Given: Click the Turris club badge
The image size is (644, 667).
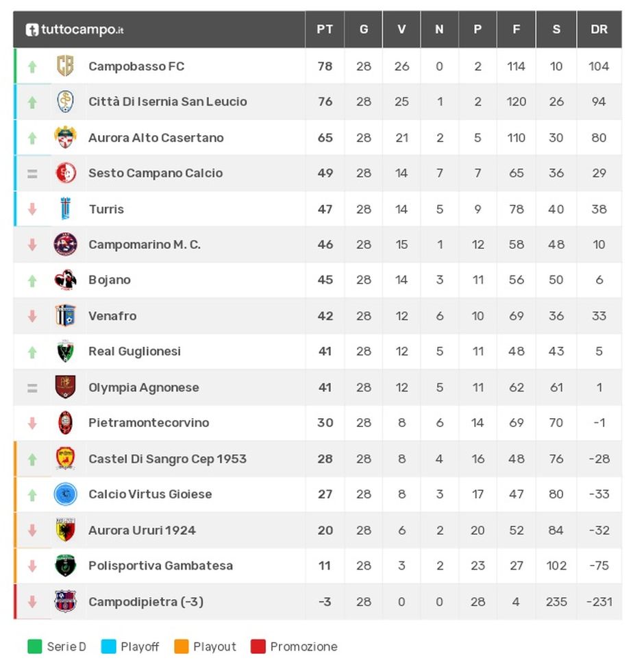Looking at the screenshot, I should 65,208.
